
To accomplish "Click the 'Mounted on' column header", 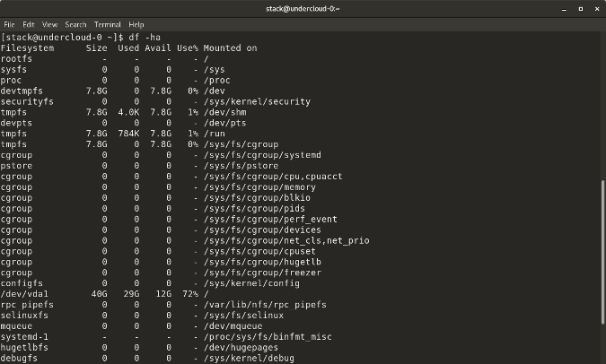I will [x=230, y=48].
